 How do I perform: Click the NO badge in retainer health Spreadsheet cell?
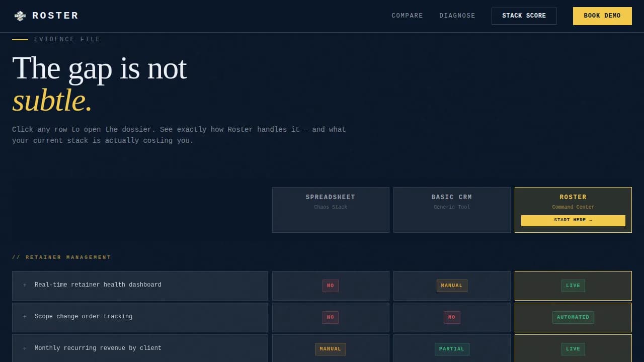[x=331, y=286]
